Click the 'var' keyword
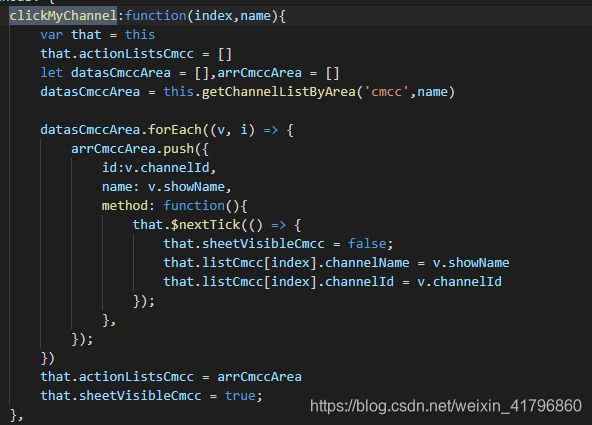Viewport: 592px width, 425px height. coord(51,35)
